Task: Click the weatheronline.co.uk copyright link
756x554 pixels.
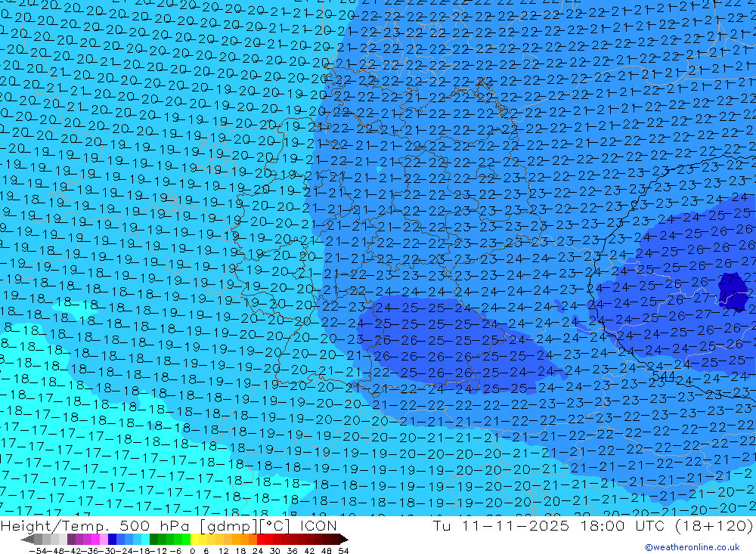Action: click(x=692, y=547)
